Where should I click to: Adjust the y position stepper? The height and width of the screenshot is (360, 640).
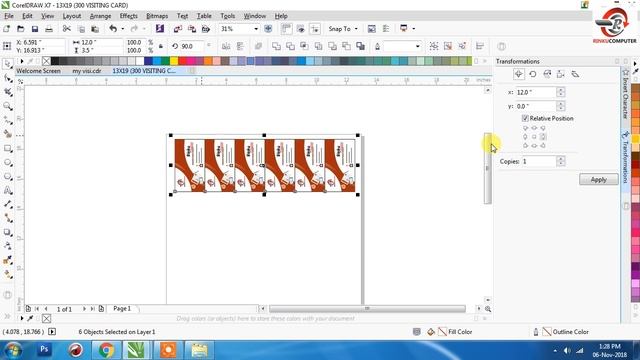coord(561,106)
